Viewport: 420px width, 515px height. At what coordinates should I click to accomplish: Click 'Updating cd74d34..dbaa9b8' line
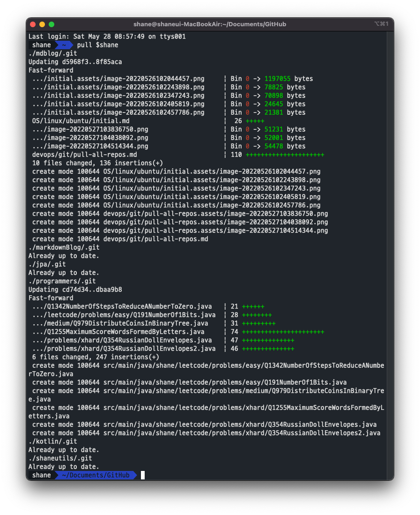[75, 290]
